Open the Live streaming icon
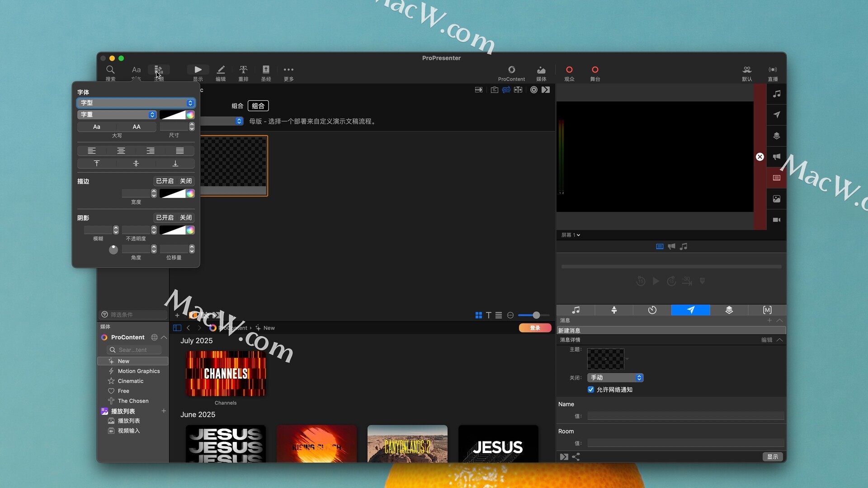 pyautogui.click(x=773, y=72)
